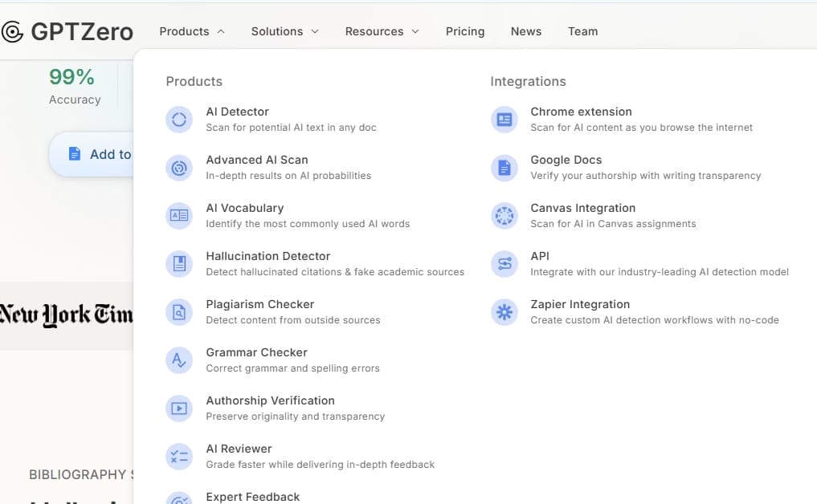Click the 99% accuracy statistic
Image resolution: width=817 pixels, height=504 pixels.
click(72, 77)
